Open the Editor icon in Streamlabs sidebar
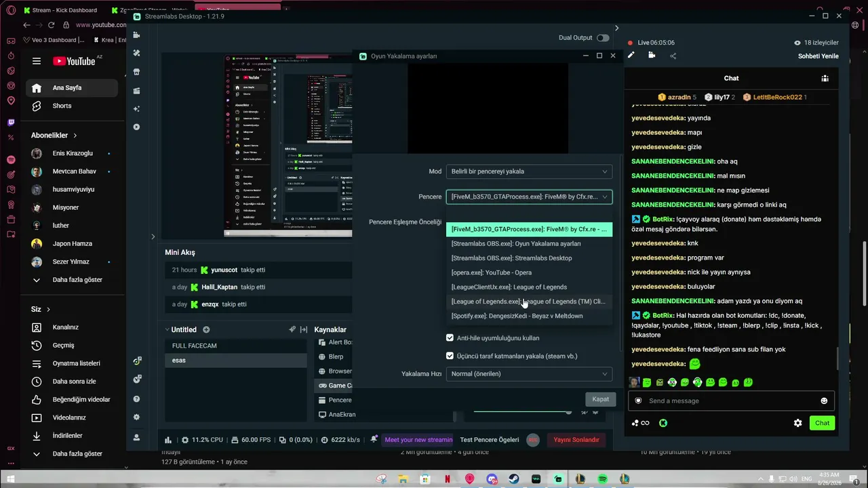 pyautogui.click(x=136, y=35)
